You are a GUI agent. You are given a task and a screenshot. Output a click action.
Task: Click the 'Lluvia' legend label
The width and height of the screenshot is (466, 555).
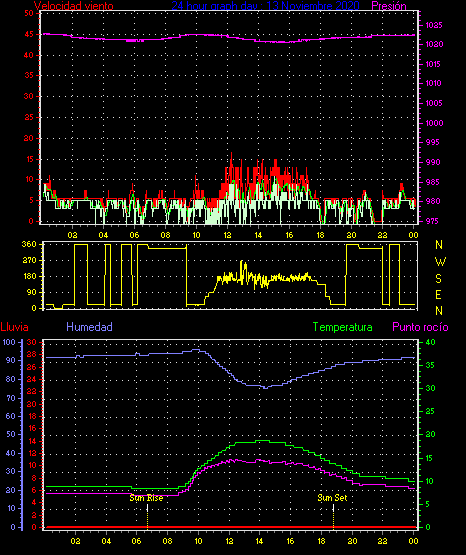pos(15,327)
